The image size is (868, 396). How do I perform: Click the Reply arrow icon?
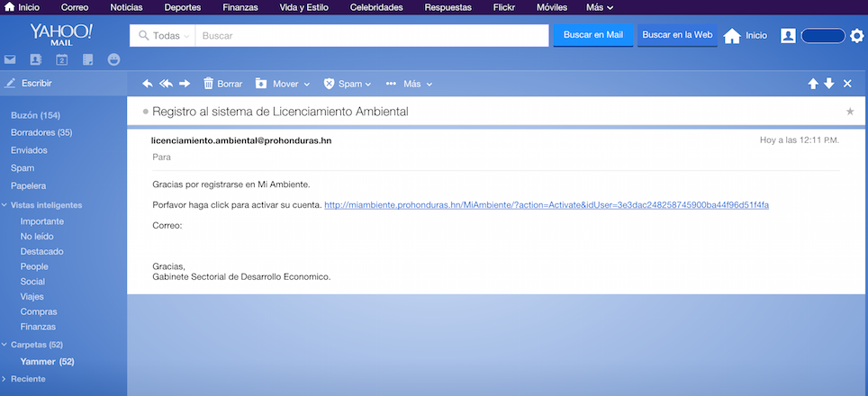(x=148, y=84)
